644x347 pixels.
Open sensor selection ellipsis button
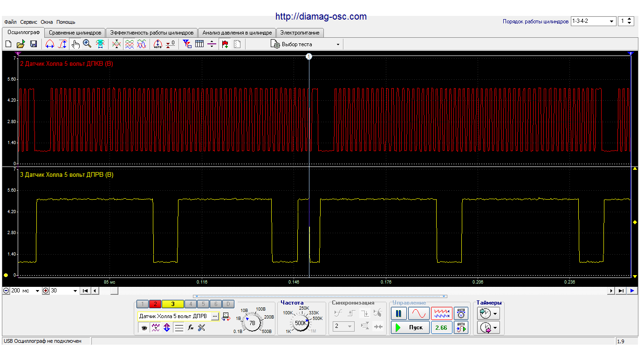215,316
